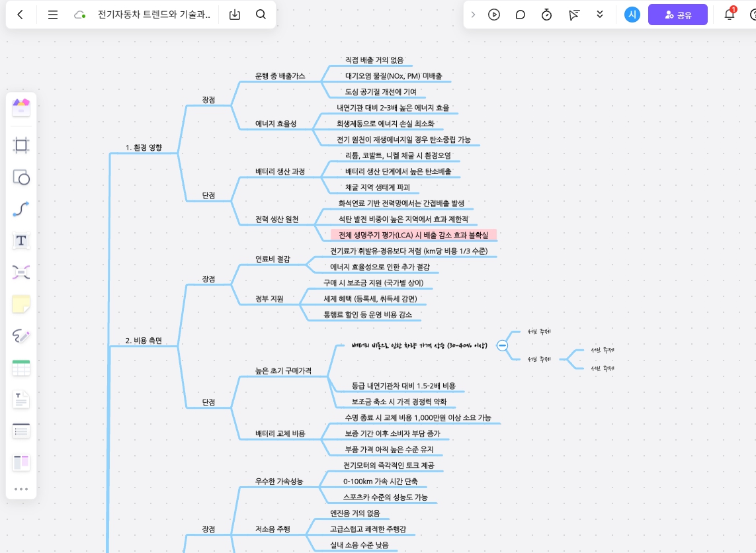
Task: Select the curved Connector tool
Action: (x=21, y=209)
